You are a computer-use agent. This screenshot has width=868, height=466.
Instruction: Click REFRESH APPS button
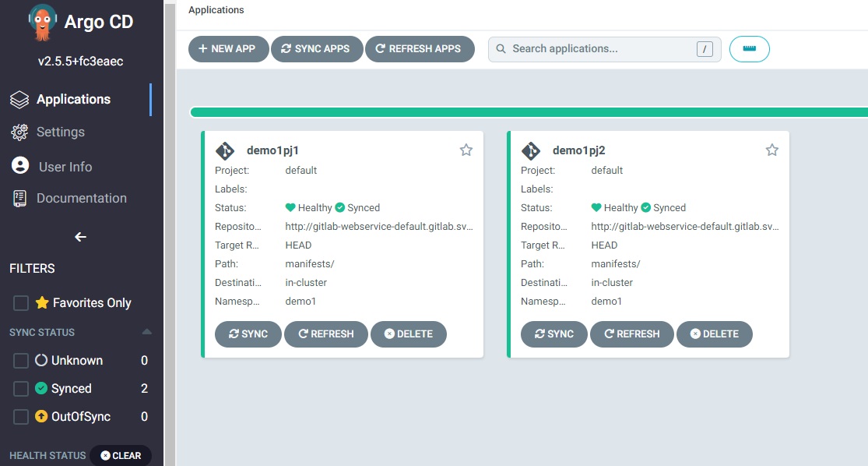coord(420,49)
